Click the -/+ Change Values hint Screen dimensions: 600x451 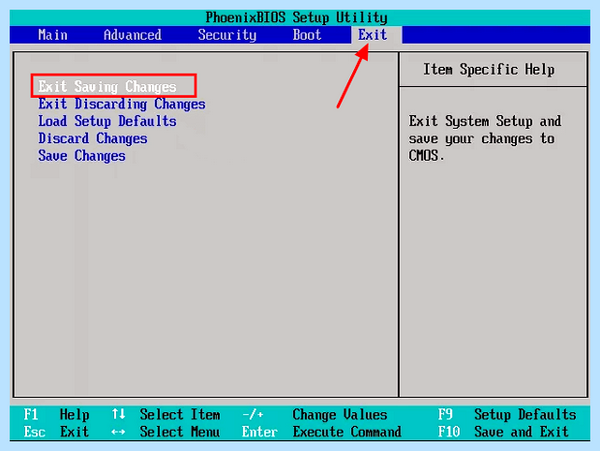pyautogui.click(x=315, y=415)
